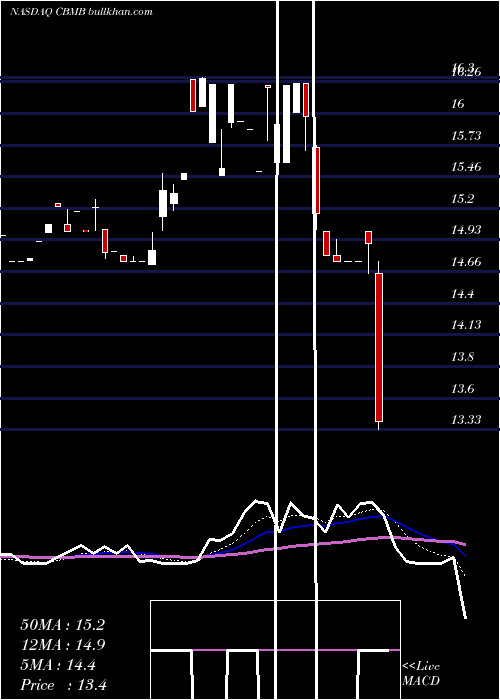Click the NASDAQ CBMB bullkhan.com title text
The image size is (500, 700).
pos(81,11)
